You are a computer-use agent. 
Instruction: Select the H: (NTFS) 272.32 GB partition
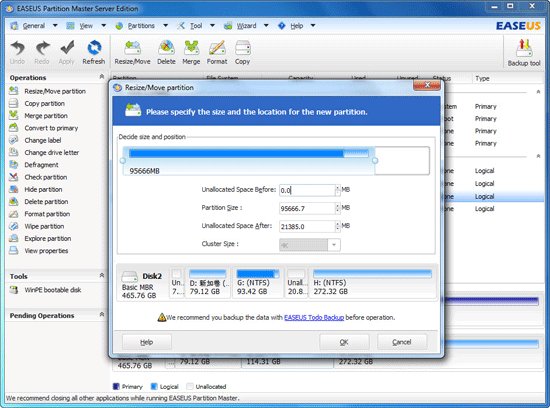click(x=373, y=283)
